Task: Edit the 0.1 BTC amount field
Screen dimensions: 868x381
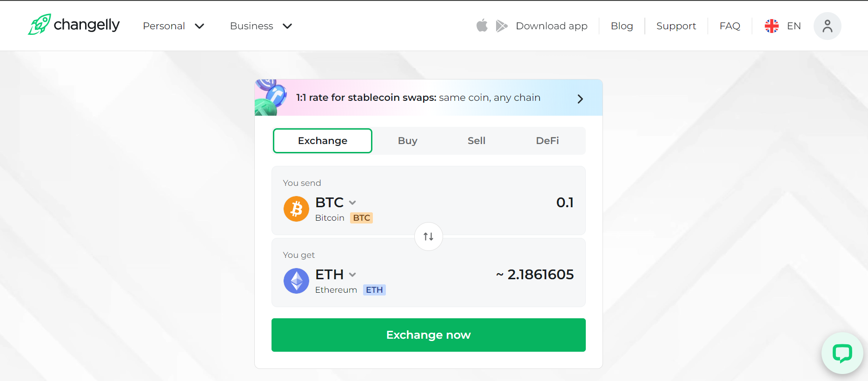Action: (564, 202)
